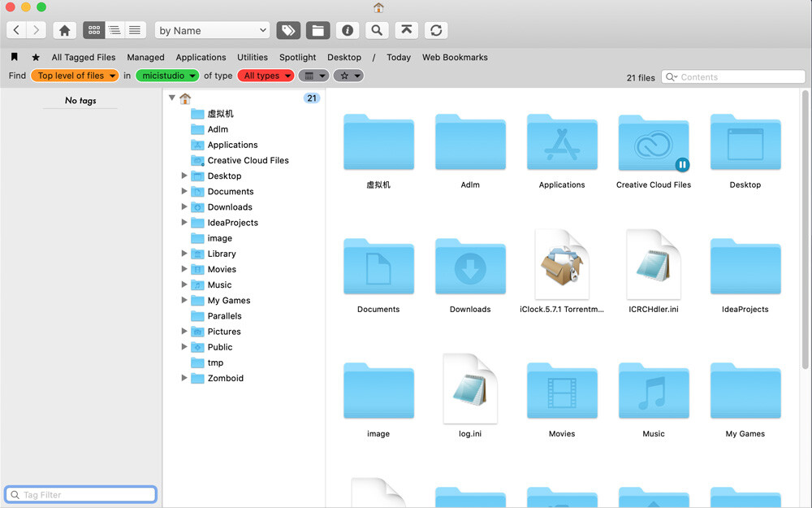This screenshot has width=812, height=508.
Task: Open the star rating filter dropdown
Action: click(x=348, y=76)
